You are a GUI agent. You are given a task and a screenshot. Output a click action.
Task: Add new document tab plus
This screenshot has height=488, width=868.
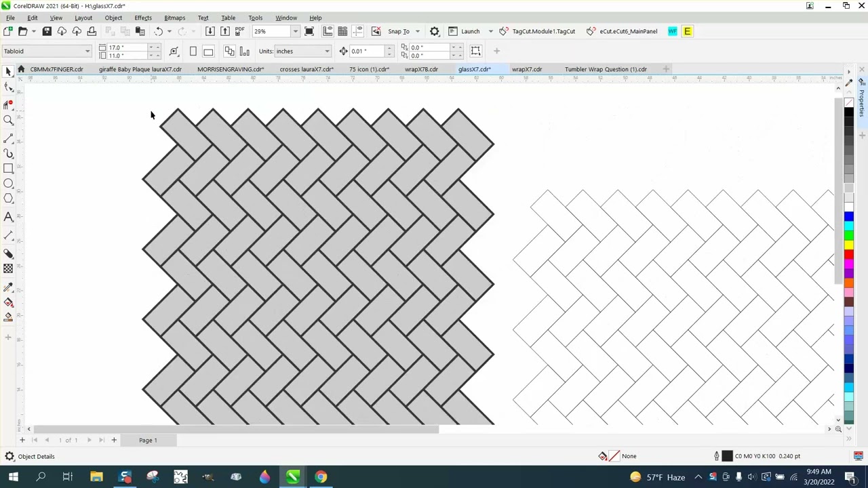[666, 69]
